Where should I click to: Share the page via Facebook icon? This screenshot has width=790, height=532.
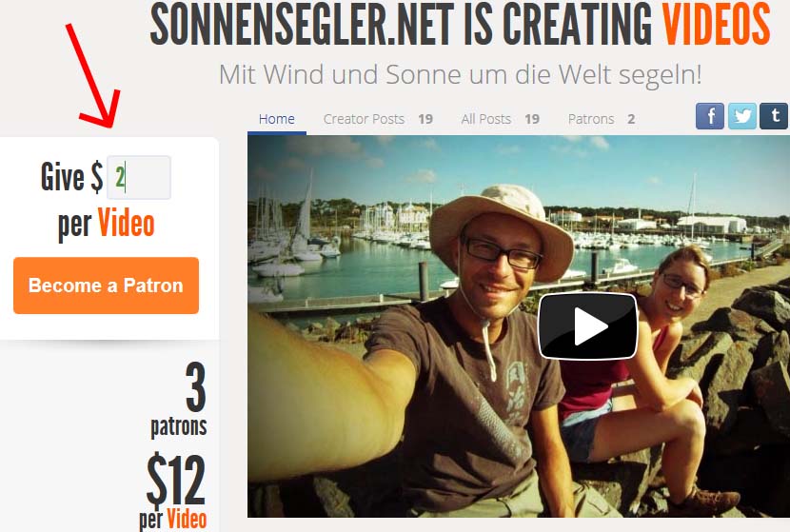(710, 116)
